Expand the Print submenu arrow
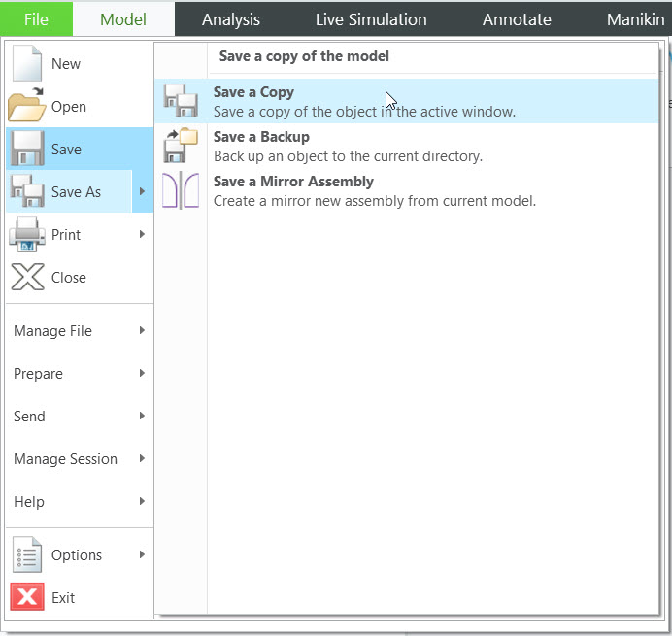 pyautogui.click(x=143, y=234)
